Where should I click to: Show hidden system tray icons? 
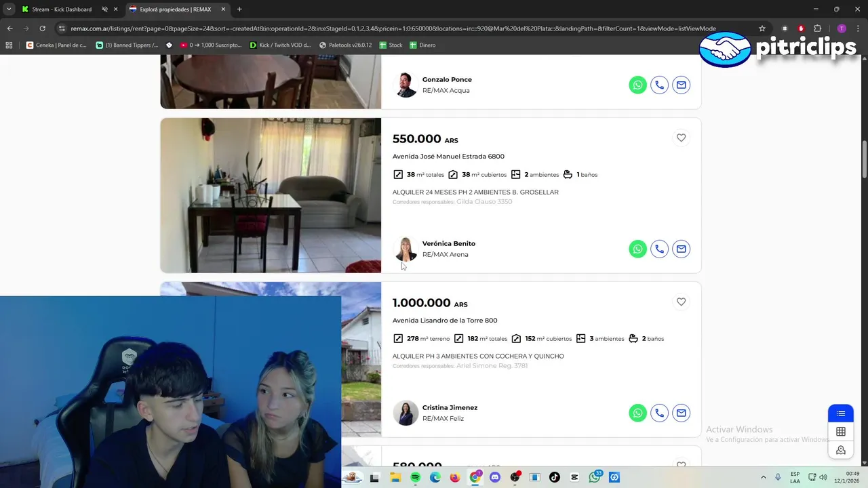click(x=763, y=477)
